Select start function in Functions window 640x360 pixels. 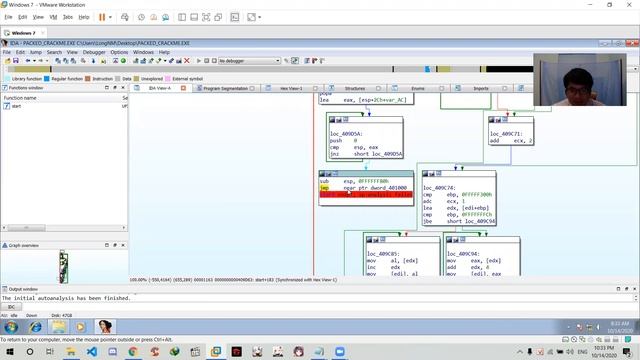(x=16, y=106)
